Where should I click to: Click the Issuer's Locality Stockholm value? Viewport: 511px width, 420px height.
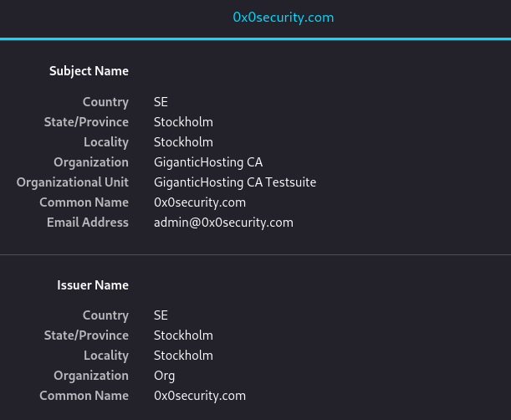click(183, 356)
